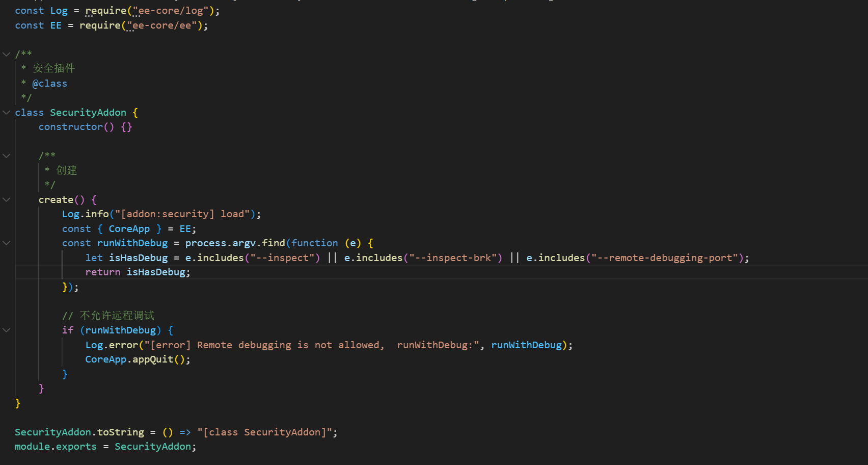Click the constructor keyword
868x465 pixels.
tap(71, 126)
